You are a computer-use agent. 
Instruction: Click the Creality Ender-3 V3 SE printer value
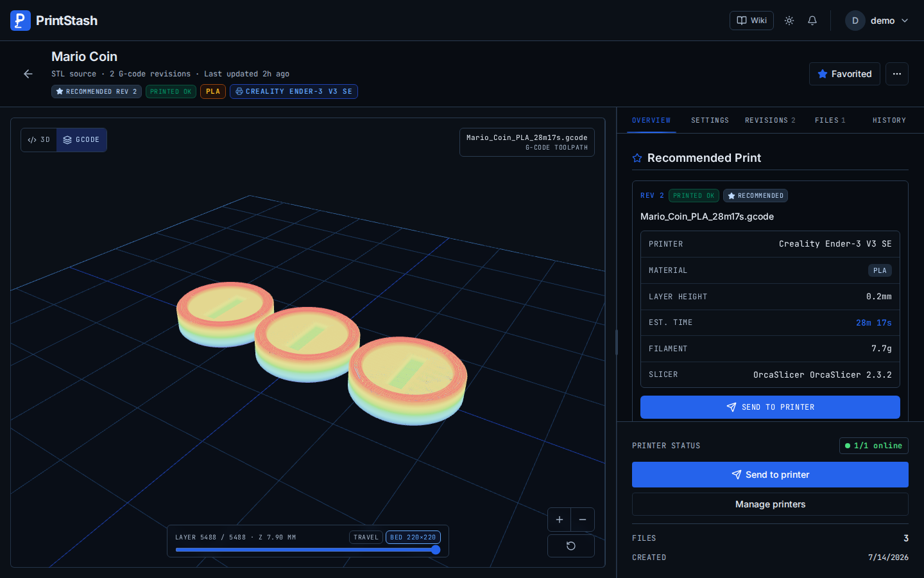click(x=835, y=244)
